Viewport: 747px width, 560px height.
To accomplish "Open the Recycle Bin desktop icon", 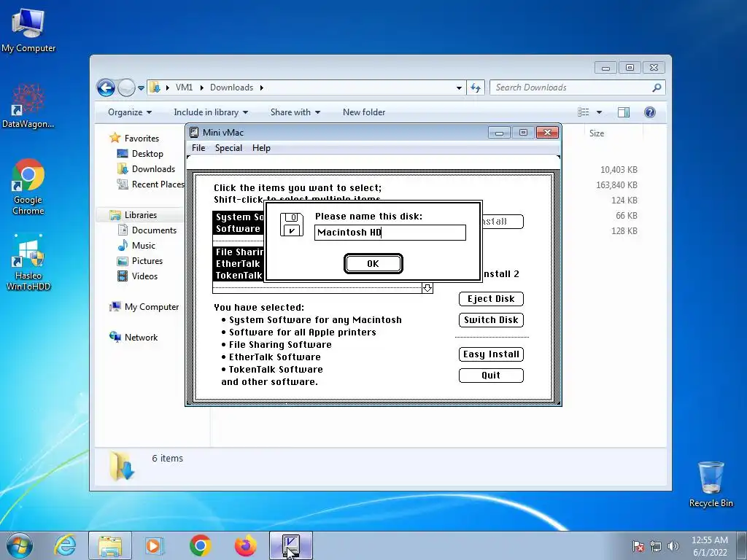I will pyautogui.click(x=711, y=484).
